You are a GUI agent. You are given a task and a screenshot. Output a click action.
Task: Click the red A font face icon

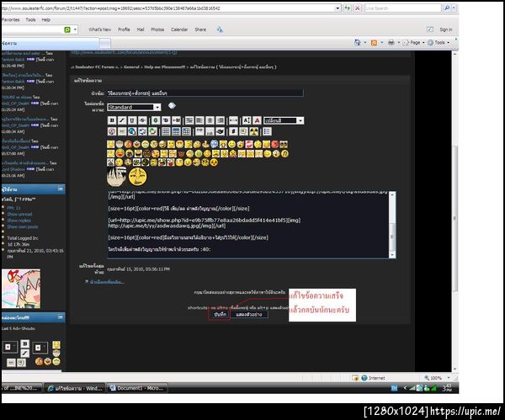pyautogui.click(x=257, y=120)
